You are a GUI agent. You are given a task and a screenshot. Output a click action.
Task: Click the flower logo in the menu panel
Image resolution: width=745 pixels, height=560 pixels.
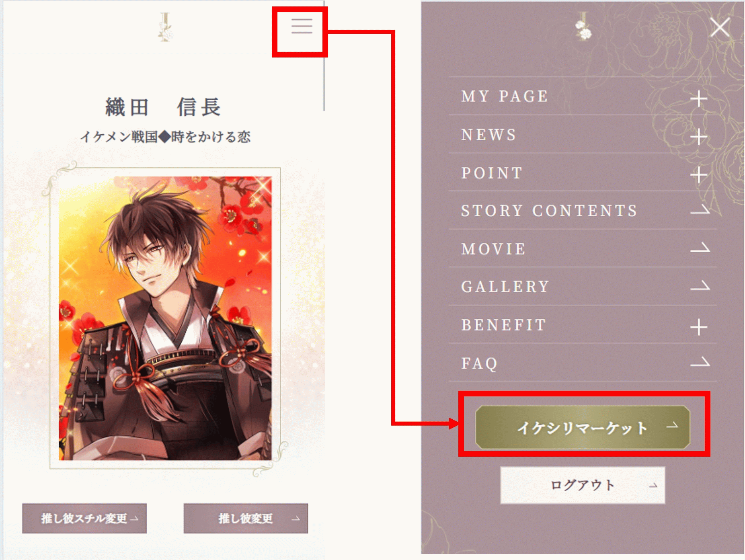tap(583, 26)
